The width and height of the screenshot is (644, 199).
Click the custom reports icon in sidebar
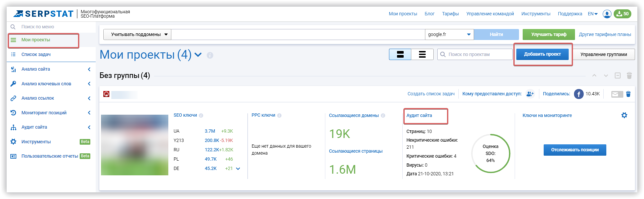(13, 156)
